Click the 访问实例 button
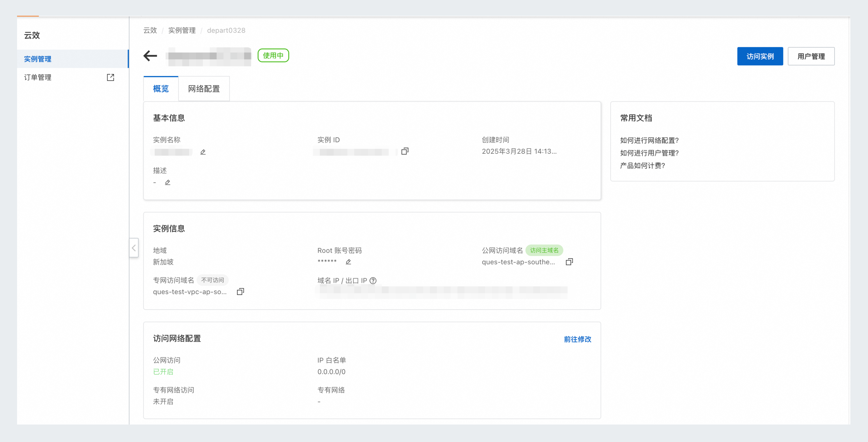 (760, 56)
